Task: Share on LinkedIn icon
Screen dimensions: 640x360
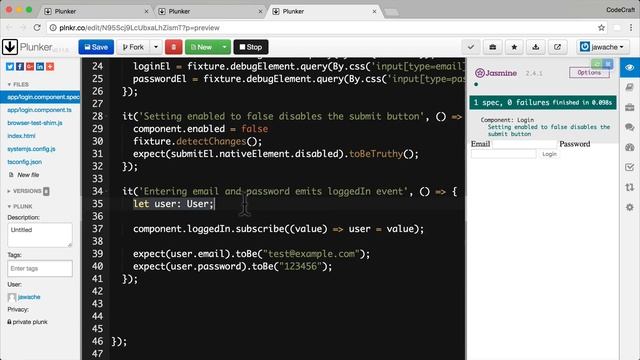Action: click(x=40, y=67)
